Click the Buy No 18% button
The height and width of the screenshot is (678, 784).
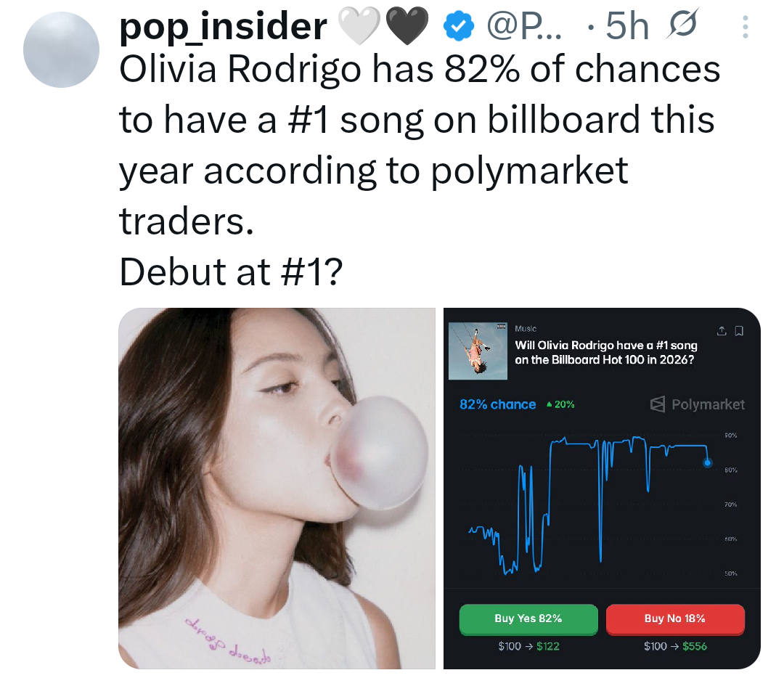tap(675, 619)
